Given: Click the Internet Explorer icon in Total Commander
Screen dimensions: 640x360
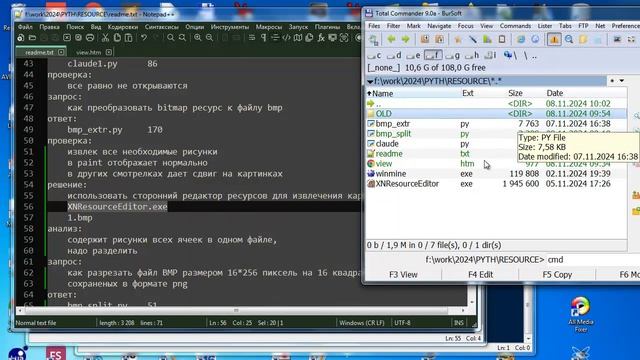Looking at the screenshot, I should pyautogui.click(x=521, y=39).
